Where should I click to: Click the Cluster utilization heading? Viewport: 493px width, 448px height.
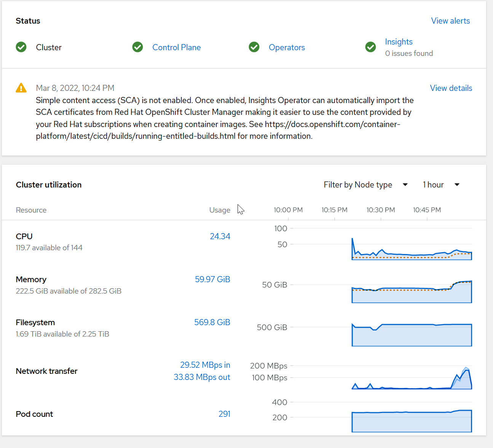click(x=49, y=185)
